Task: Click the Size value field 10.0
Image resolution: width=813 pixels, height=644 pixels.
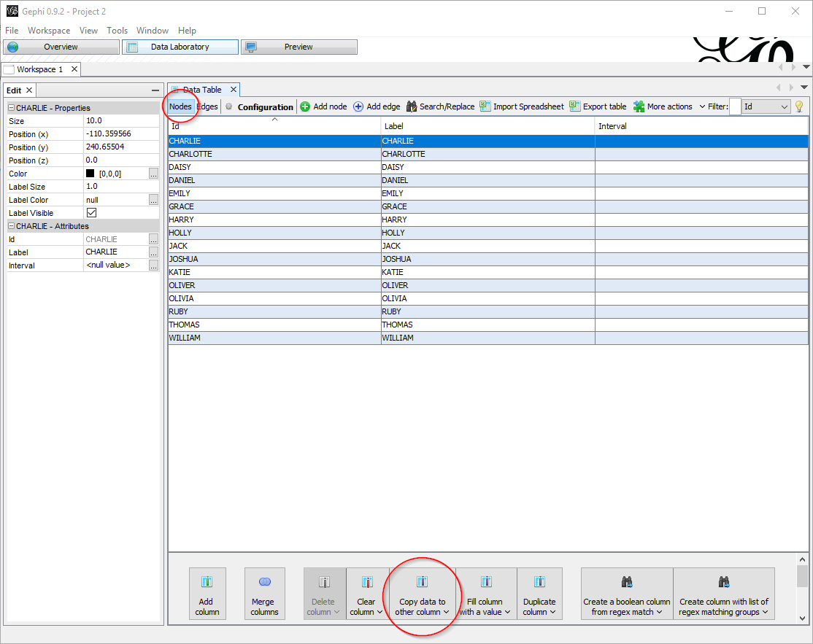Action: [x=121, y=121]
